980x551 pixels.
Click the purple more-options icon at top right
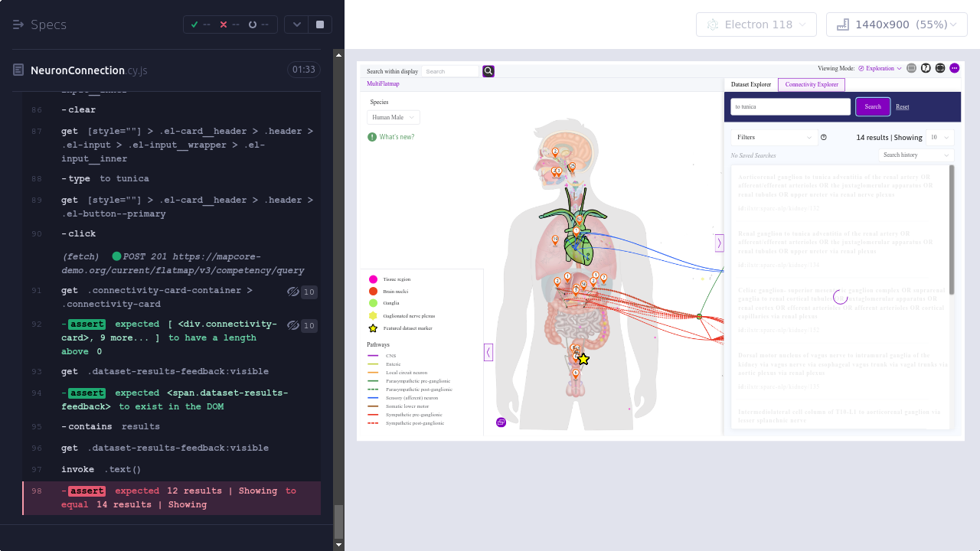955,68
